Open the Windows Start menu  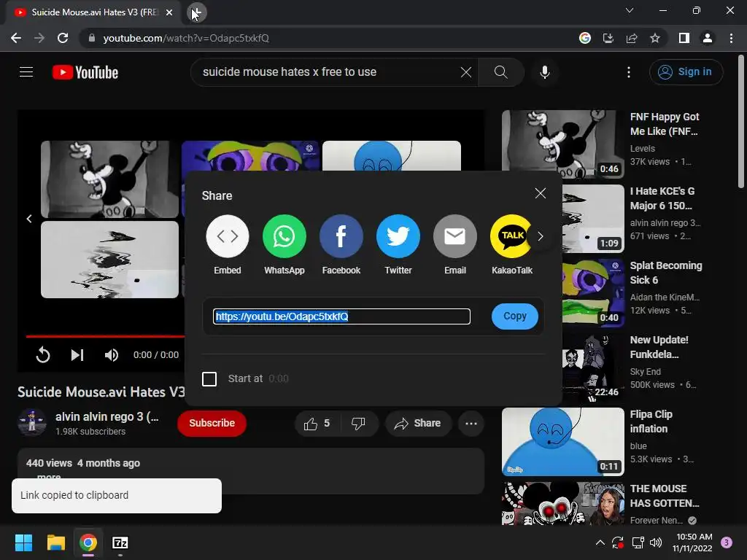pyautogui.click(x=23, y=542)
